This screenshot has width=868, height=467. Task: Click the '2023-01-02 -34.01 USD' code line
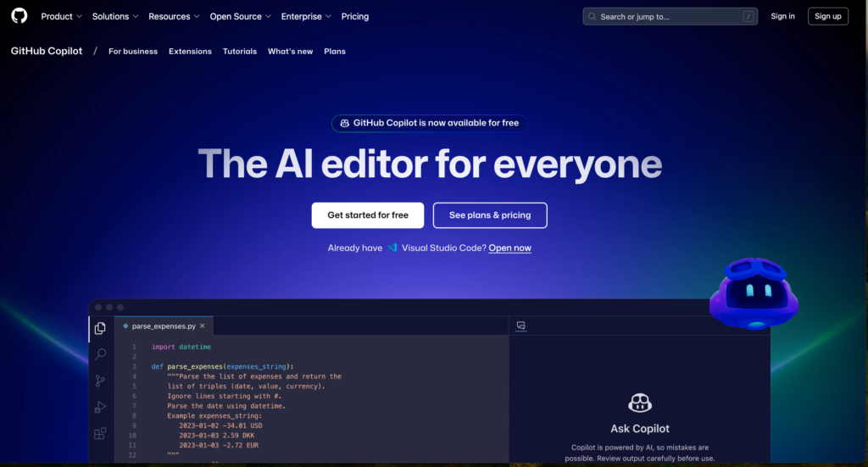(x=220, y=425)
